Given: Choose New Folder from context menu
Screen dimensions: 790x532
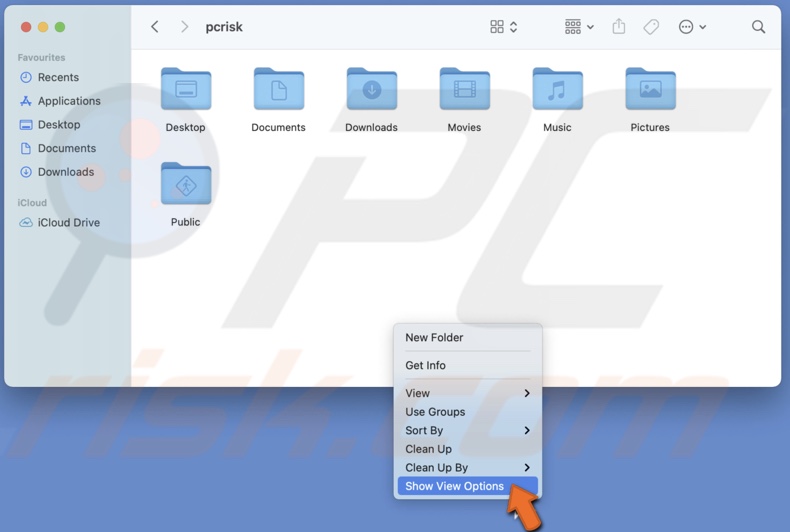Looking at the screenshot, I should coord(468,338).
